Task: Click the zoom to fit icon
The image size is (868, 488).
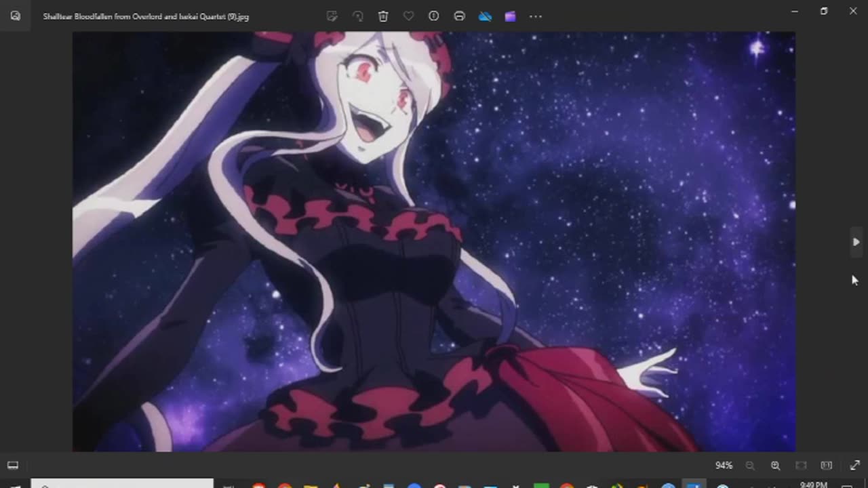Action: coord(801,466)
